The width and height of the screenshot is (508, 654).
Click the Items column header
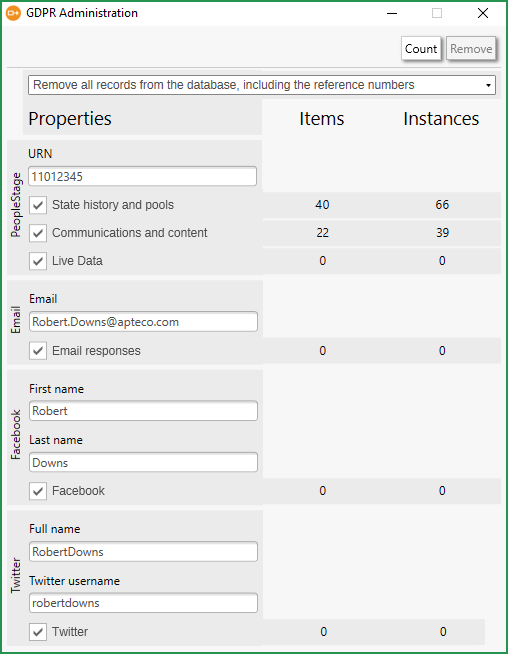[322, 119]
